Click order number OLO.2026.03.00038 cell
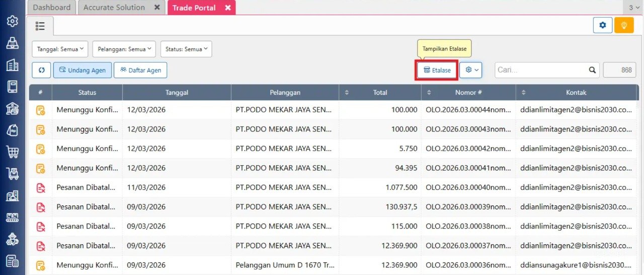The width and height of the screenshot is (644, 275). pyautogui.click(x=468, y=226)
